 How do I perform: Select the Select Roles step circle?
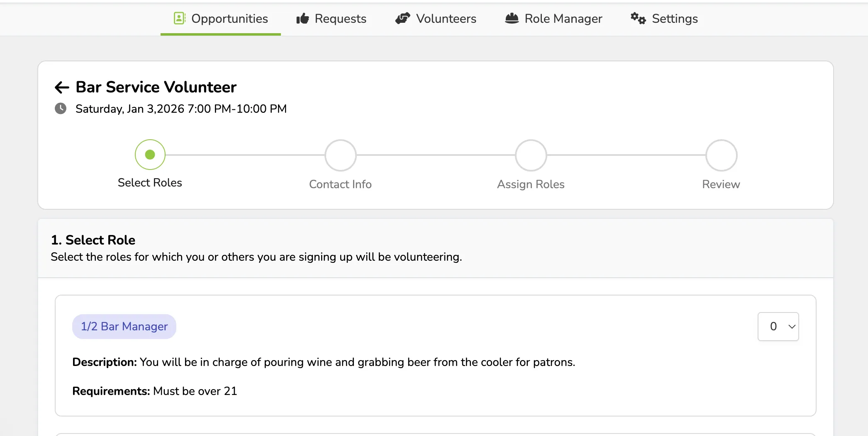tap(150, 155)
